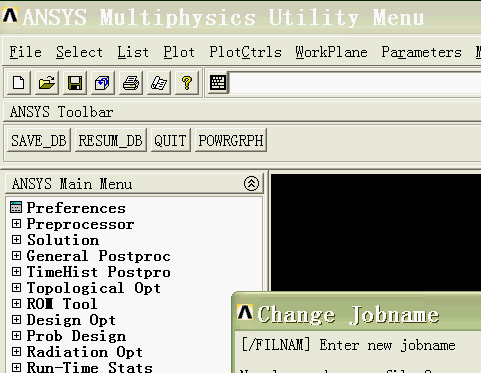The height and width of the screenshot is (373, 481).
Task: Expand the Prob Design node
Action: [x=16, y=335]
